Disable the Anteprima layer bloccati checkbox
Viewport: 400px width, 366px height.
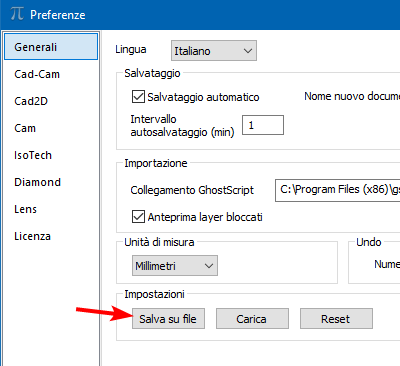point(138,217)
